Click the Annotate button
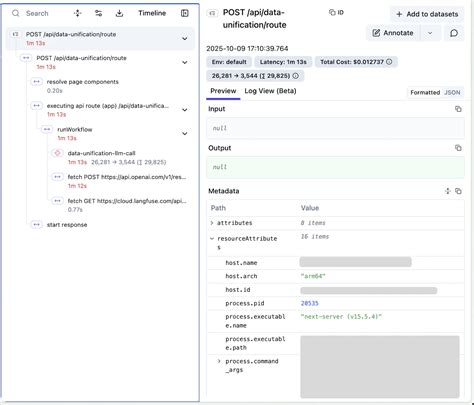Screen dimensions: 474x405 tap(393, 33)
